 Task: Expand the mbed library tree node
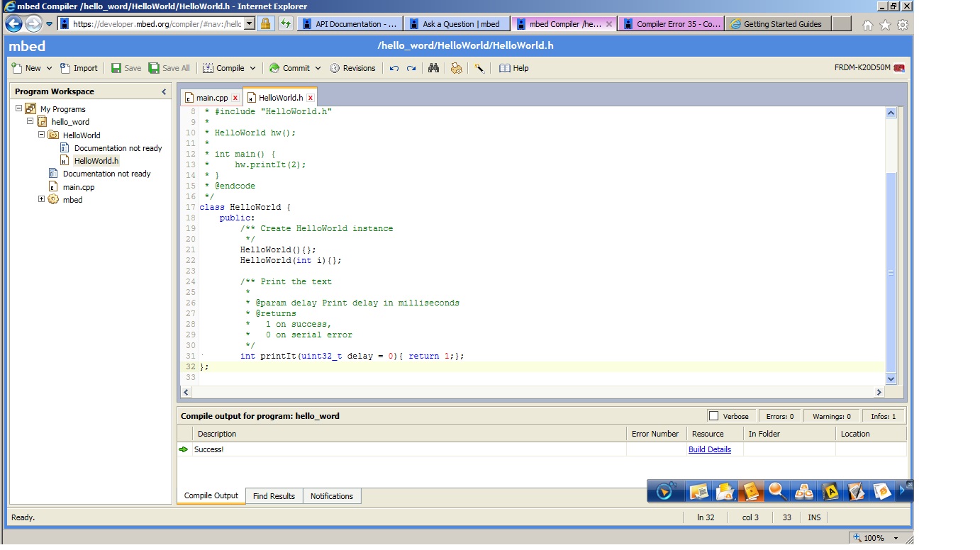click(41, 199)
